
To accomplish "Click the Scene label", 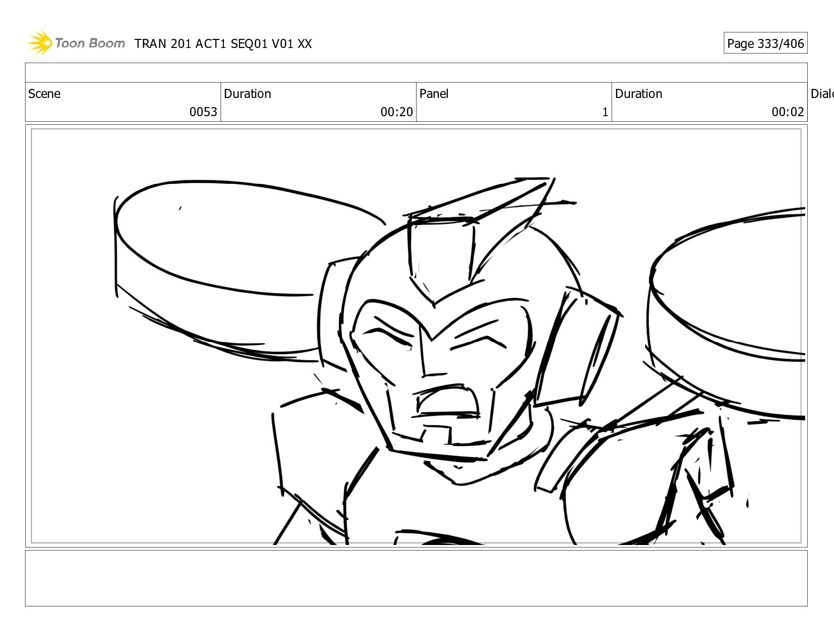I will coord(44,94).
